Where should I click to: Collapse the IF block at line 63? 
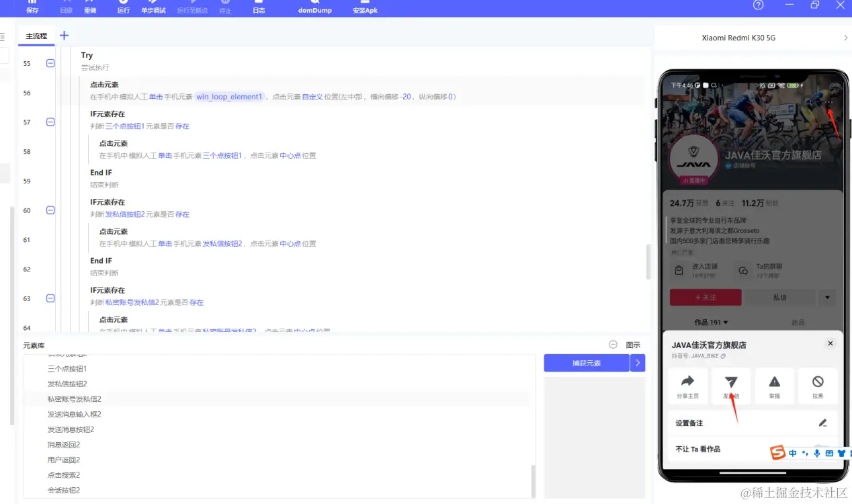click(50, 298)
